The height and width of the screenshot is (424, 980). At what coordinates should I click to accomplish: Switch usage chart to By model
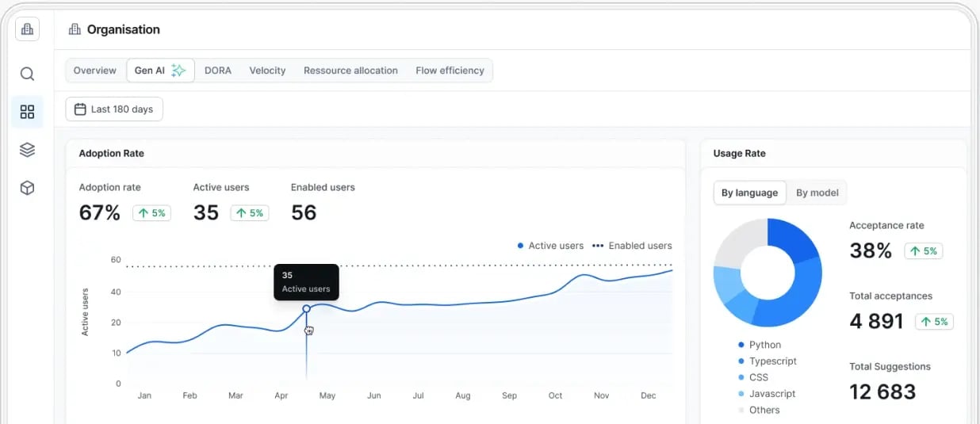click(817, 193)
